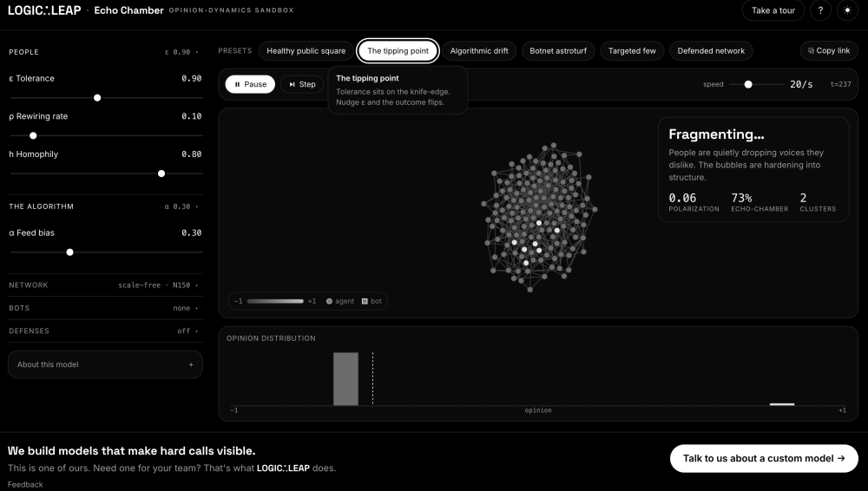Choose the Botnet astroturf preset
868x491 pixels.
pos(558,51)
